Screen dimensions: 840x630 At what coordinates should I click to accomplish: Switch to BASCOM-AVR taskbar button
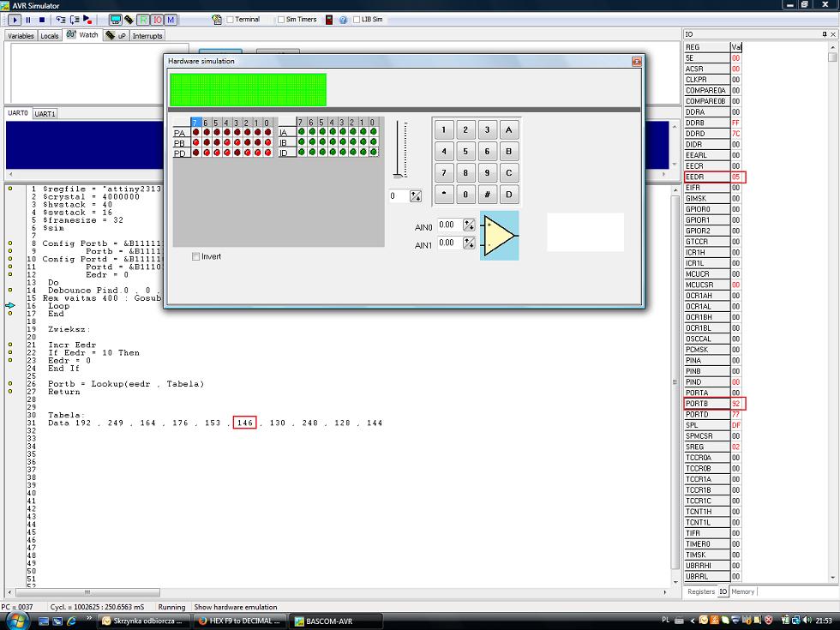pyautogui.click(x=336, y=621)
